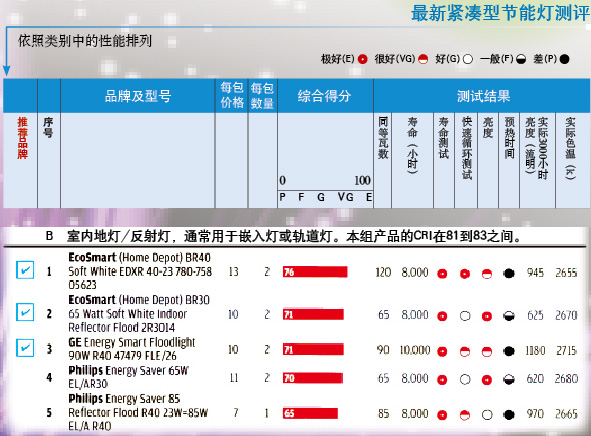Click EcoSmart BR40 预热时间 black rating dot
The height and width of the screenshot is (436, 591).
[509, 273]
